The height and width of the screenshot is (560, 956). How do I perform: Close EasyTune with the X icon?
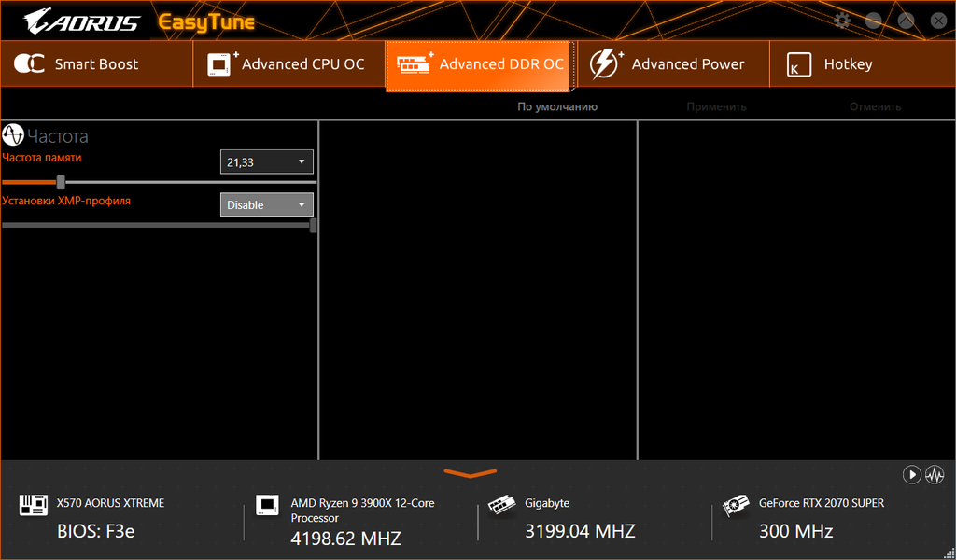point(938,21)
